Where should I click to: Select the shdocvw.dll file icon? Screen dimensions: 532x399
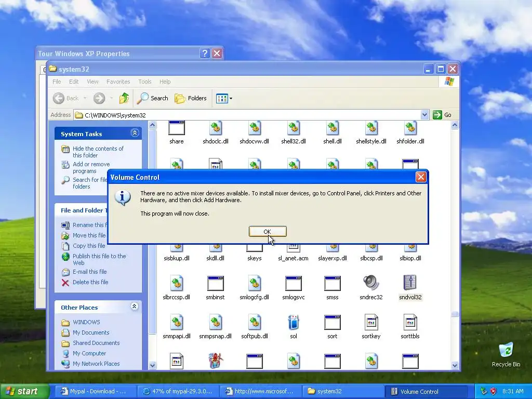point(255,128)
